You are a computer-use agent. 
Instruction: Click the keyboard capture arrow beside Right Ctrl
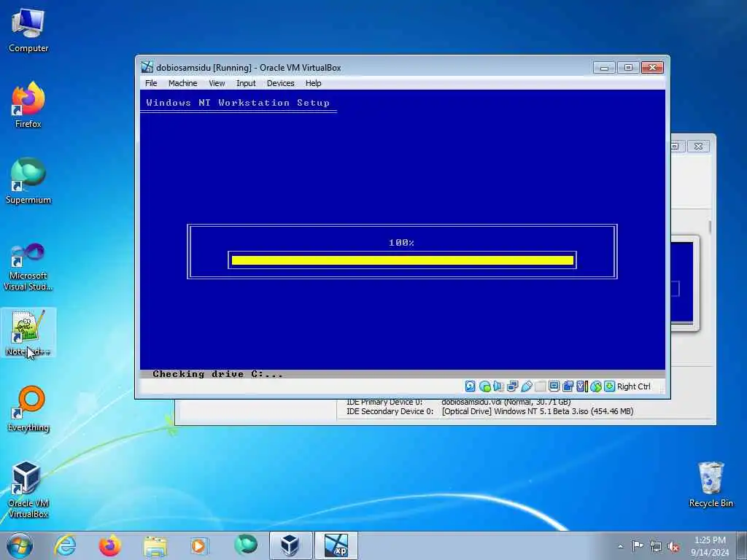click(609, 386)
